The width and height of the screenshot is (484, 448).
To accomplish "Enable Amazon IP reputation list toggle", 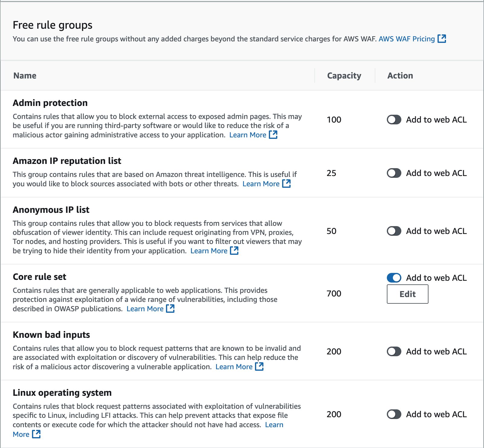I will pyautogui.click(x=394, y=173).
